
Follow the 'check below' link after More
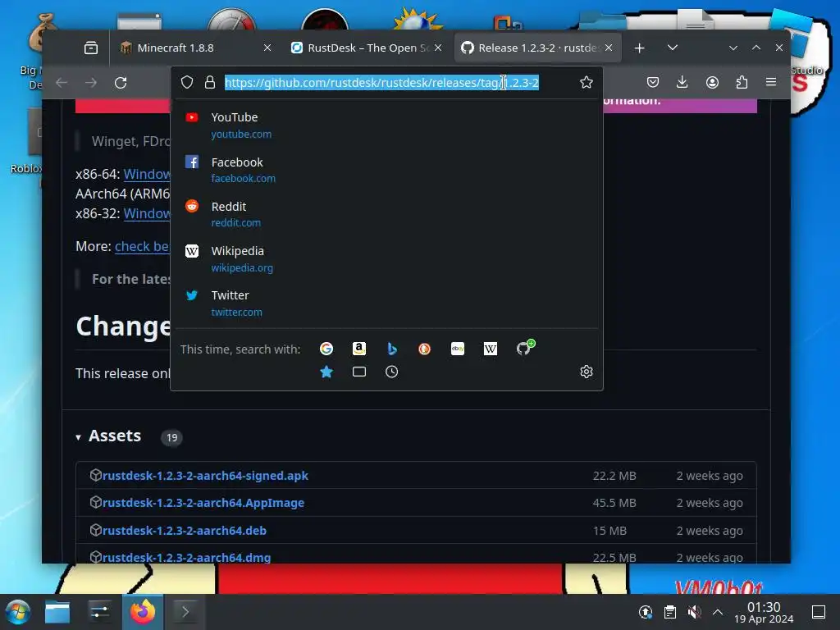142,246
